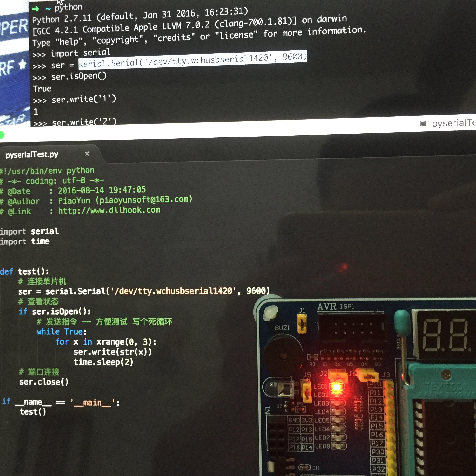The height and width of the screenshot is (476, 476).
Task: Click "ser.write(str(x))" in the editor
Action: 113,352
